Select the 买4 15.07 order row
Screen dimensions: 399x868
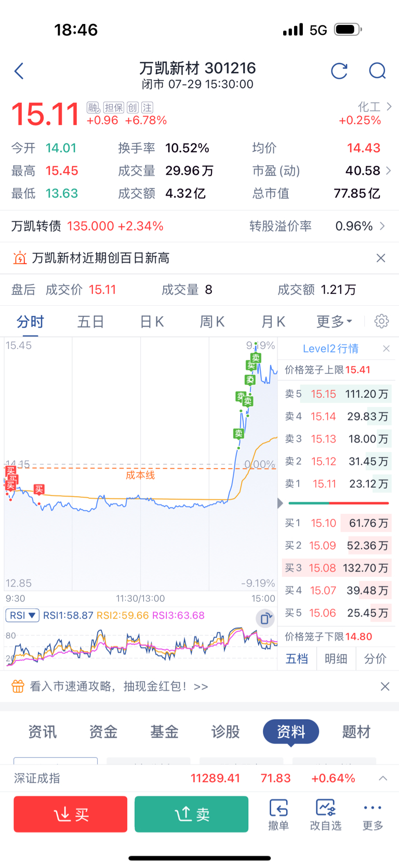pos(337,590)
